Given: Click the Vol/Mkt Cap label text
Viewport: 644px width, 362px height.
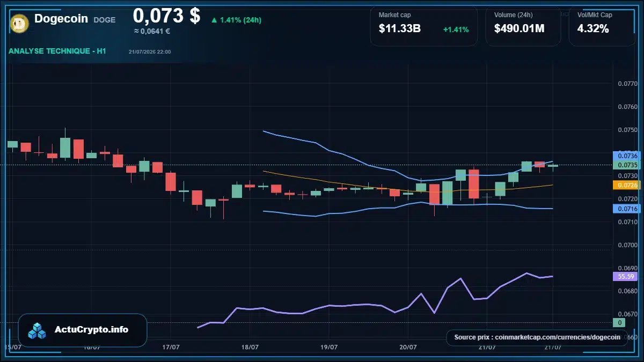Looking at the screenshot, I should [595, 15].
